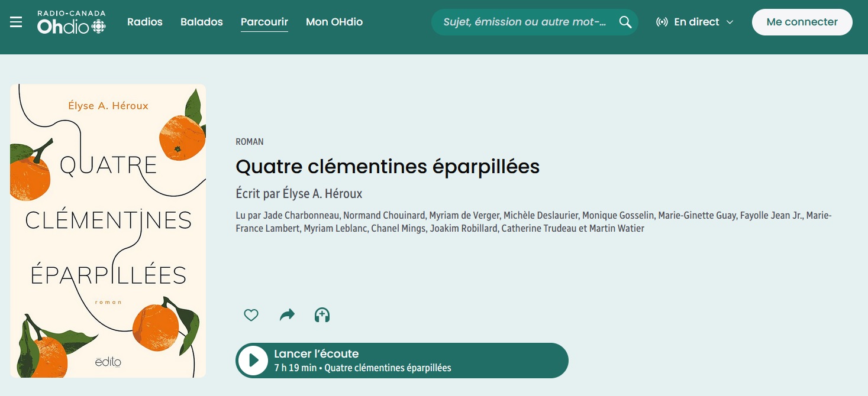
Task: Click the Quatre clémentines book cover
Action: 108,231
